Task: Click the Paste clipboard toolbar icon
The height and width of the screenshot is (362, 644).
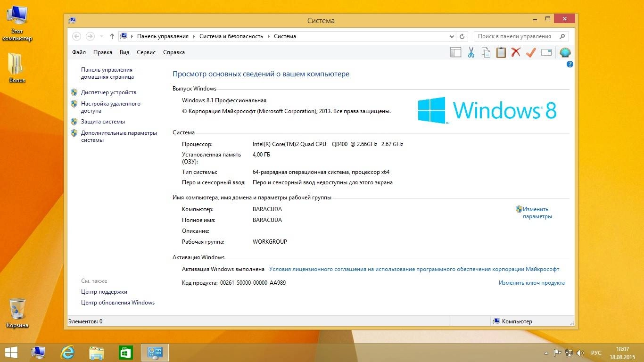Action: point(501,52)
